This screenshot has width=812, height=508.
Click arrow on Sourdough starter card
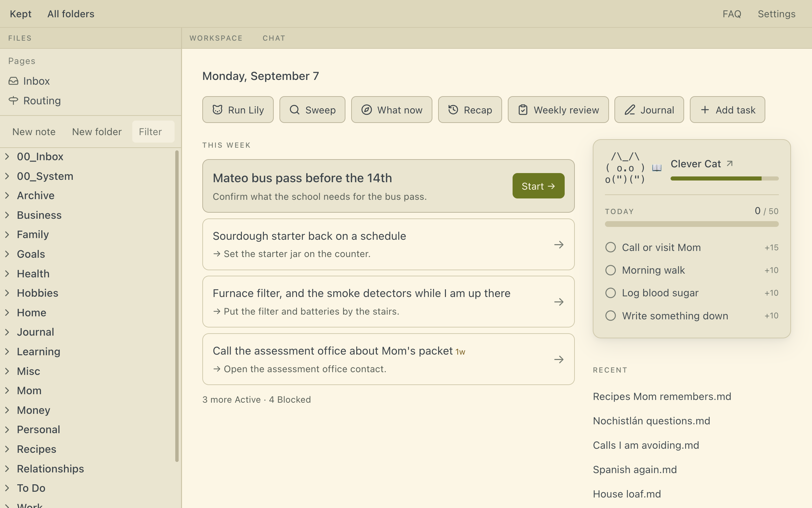pos(559,245)
